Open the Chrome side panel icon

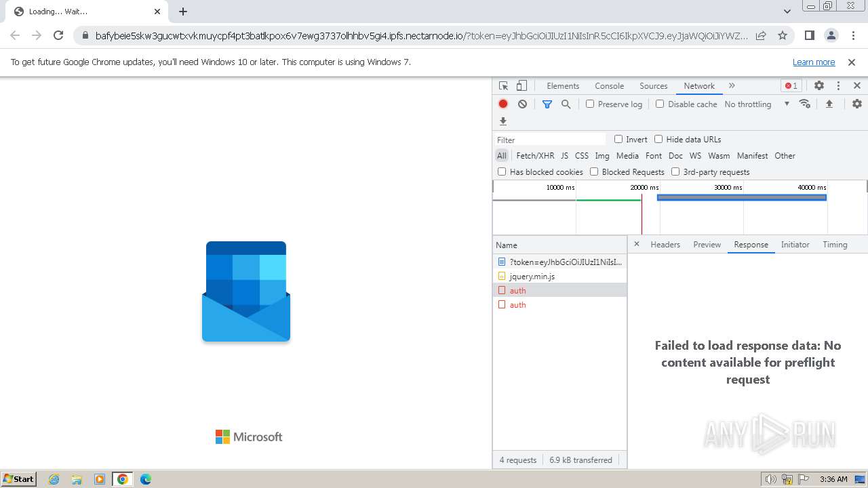[809, 35]
